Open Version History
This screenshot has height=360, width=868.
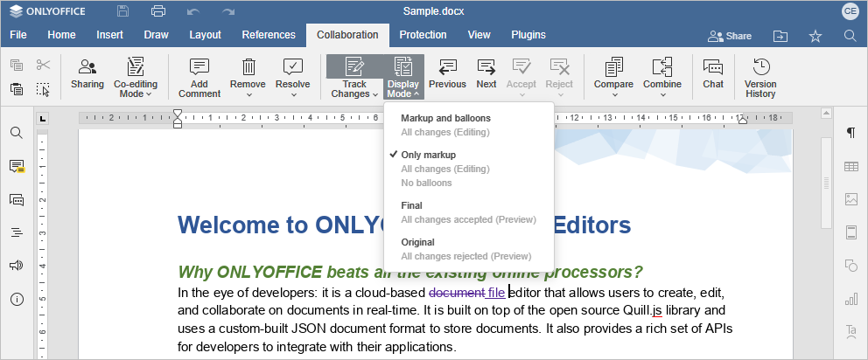(760, 78)
